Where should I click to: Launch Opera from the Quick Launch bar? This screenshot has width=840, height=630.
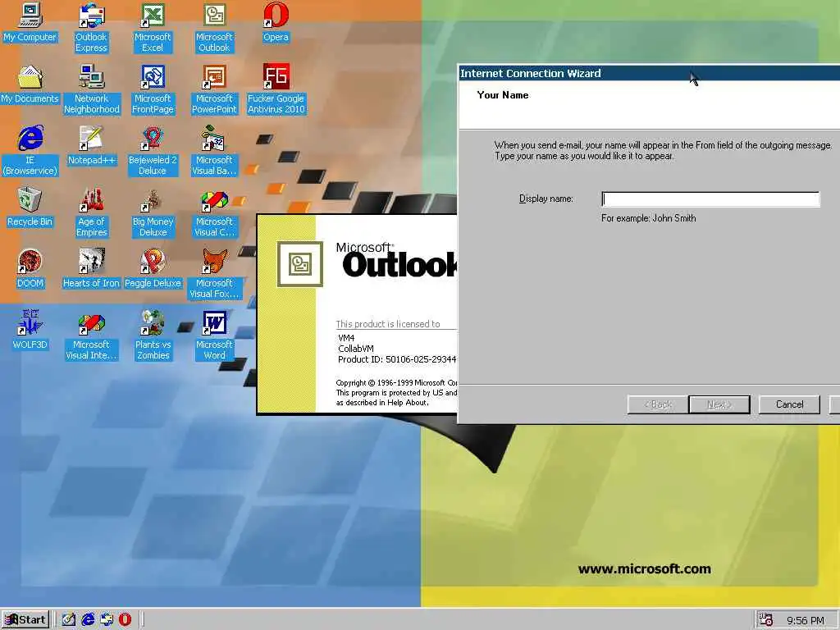tap(125, 620)
